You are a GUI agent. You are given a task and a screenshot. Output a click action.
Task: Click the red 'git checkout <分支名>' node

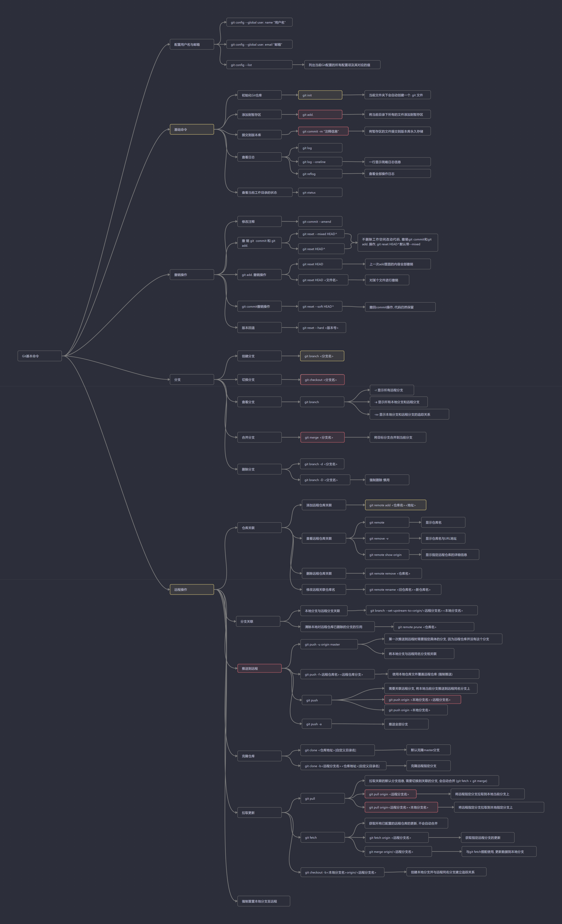pos(322,380)
